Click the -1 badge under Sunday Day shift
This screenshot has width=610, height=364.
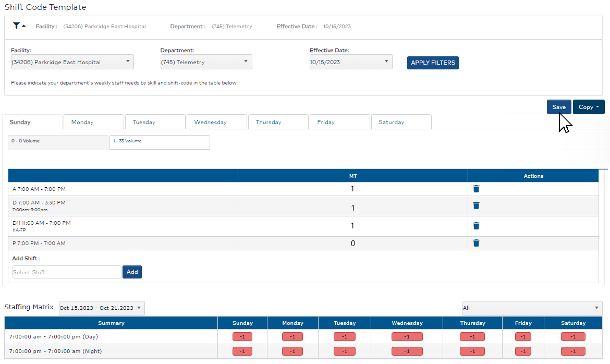click(242, 336)
